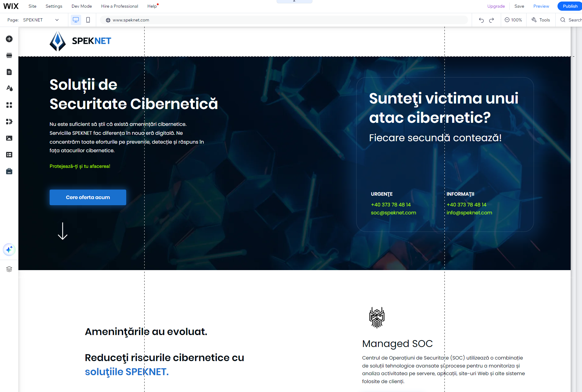Select heading Amenințările au evoluat.
582x392 pixels.
click(x=146, y=332)
